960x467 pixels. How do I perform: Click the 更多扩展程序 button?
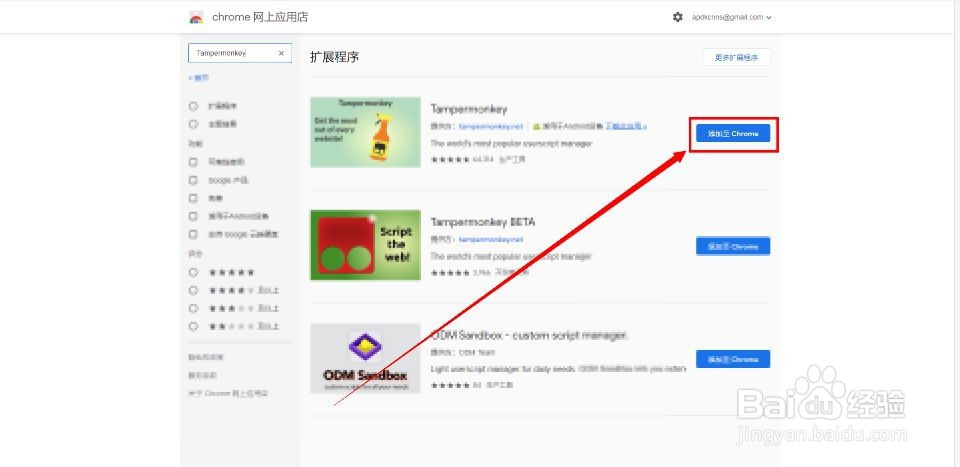(x=737, y=57)
